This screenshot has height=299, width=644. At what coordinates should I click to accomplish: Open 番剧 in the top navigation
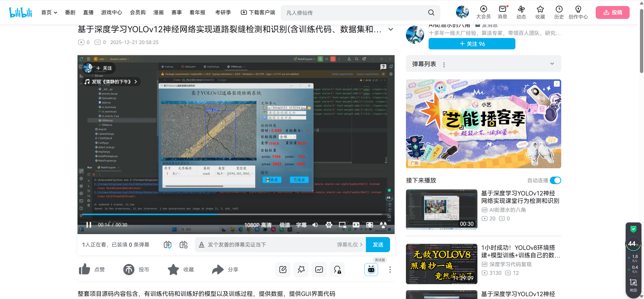point(70,13)
